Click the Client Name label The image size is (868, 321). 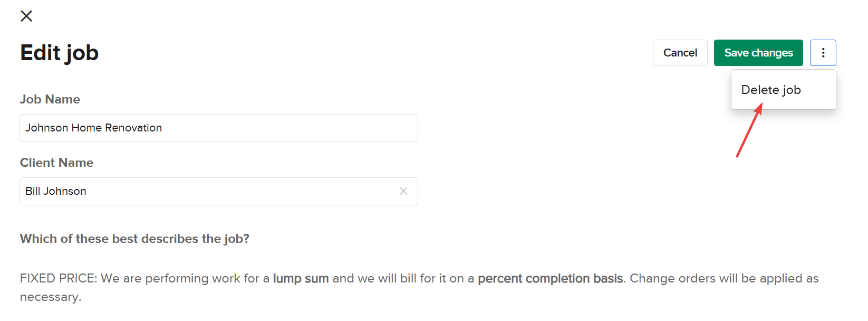click(56, 163)
